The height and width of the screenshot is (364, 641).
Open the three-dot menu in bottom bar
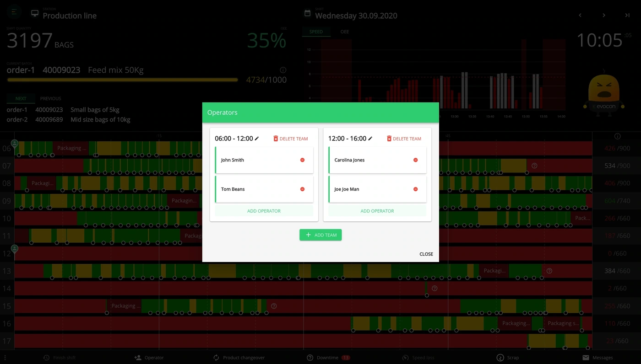5,358
